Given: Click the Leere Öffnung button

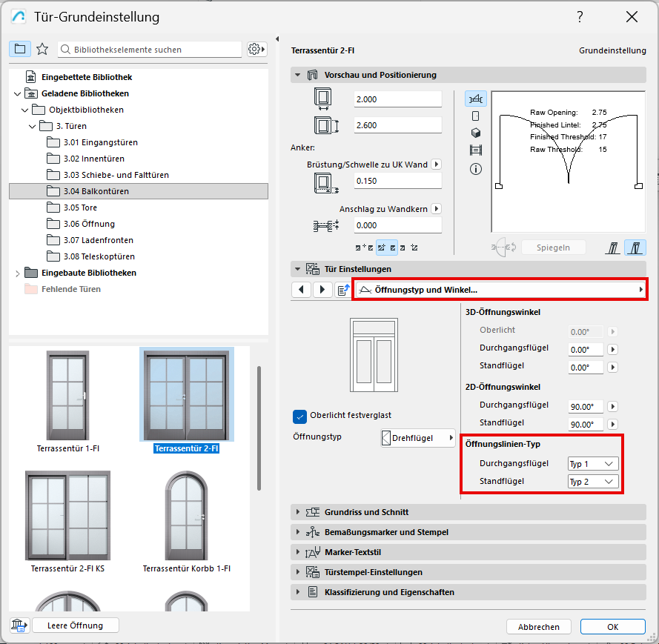Looking at the screenshot, I should (75, 625).
